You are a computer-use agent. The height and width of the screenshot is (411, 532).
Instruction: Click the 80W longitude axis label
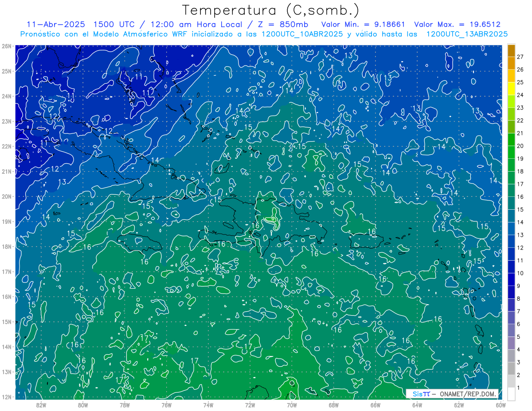[x=82, y=405]
